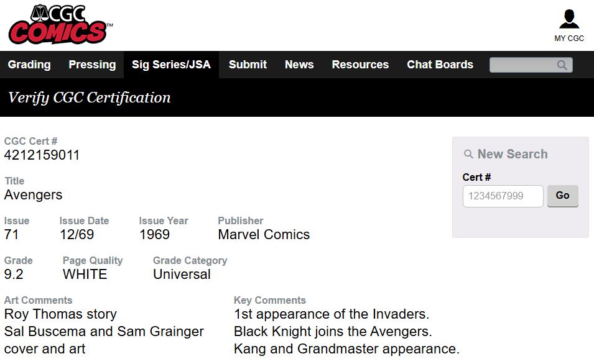Open the Grading menu

(x=29, y=65)
